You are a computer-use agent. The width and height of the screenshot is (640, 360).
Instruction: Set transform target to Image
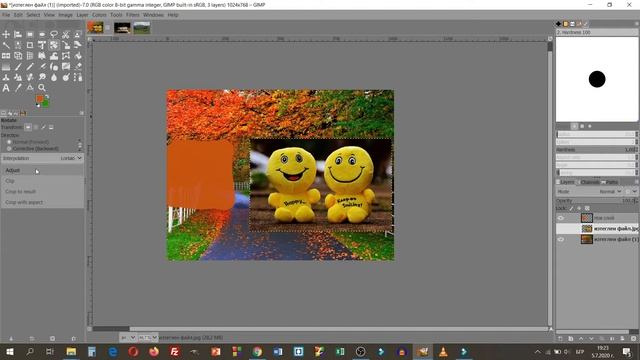tap(51, 127)
